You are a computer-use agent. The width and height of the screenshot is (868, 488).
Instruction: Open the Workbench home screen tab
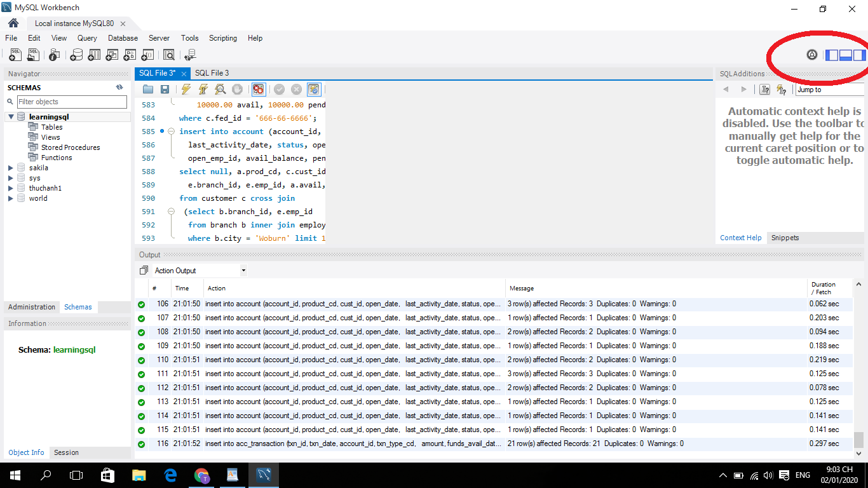(x=13, y=23)
